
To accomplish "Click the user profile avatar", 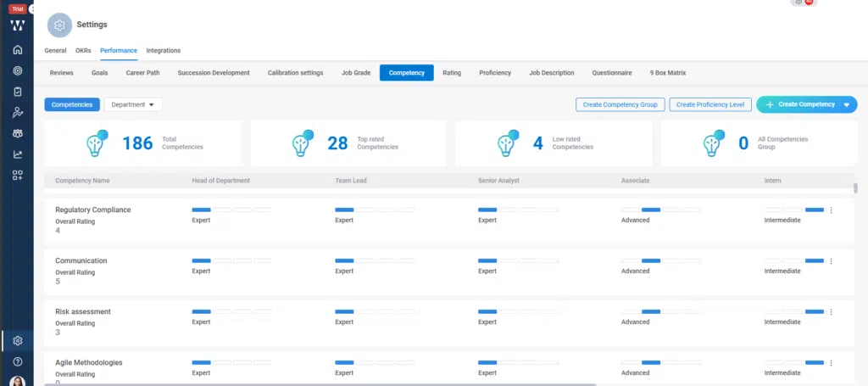I will point(17,381).
